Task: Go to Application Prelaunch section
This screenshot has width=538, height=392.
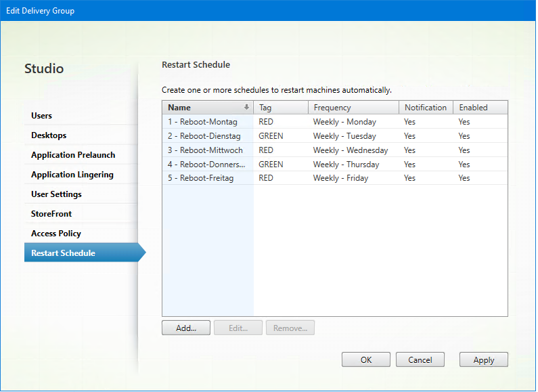Action: pyautogui.click(x=73, y=155)
